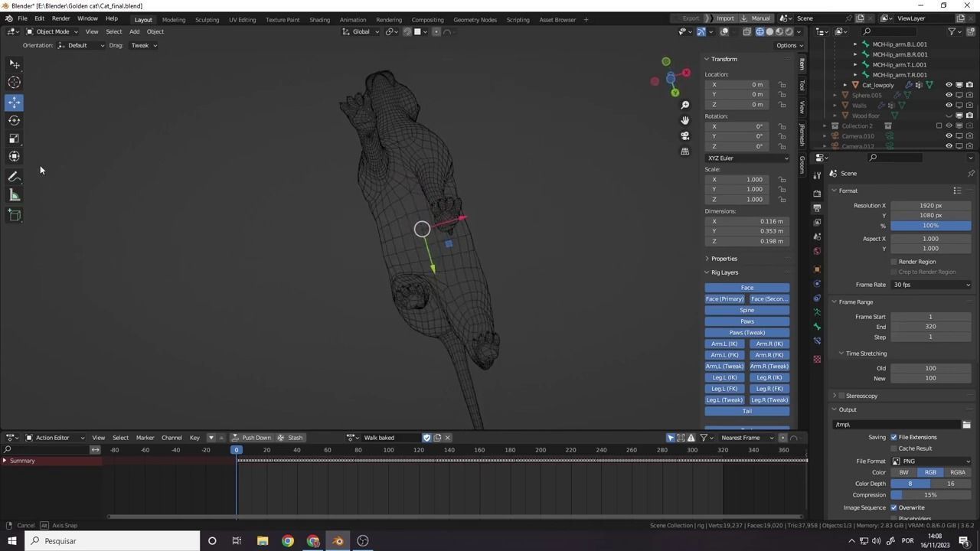
Task: Click the Tail rig layer button
Action: coord(747,411)
